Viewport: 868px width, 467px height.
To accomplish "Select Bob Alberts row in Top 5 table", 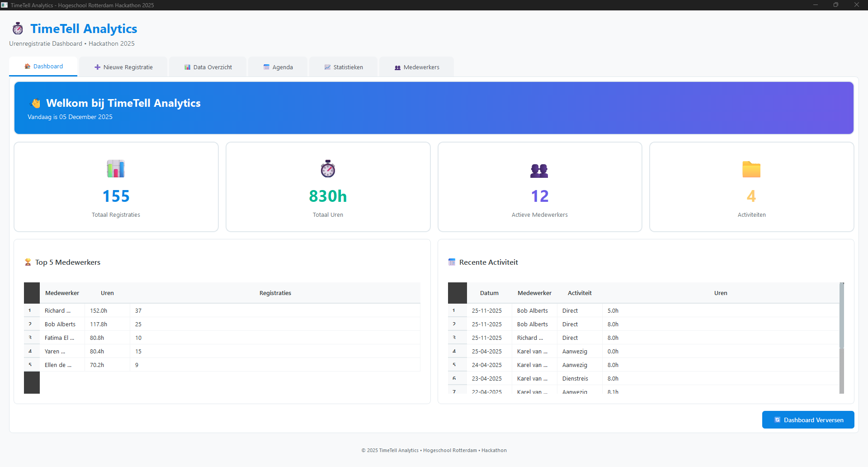I will click(x=60, y=324).
